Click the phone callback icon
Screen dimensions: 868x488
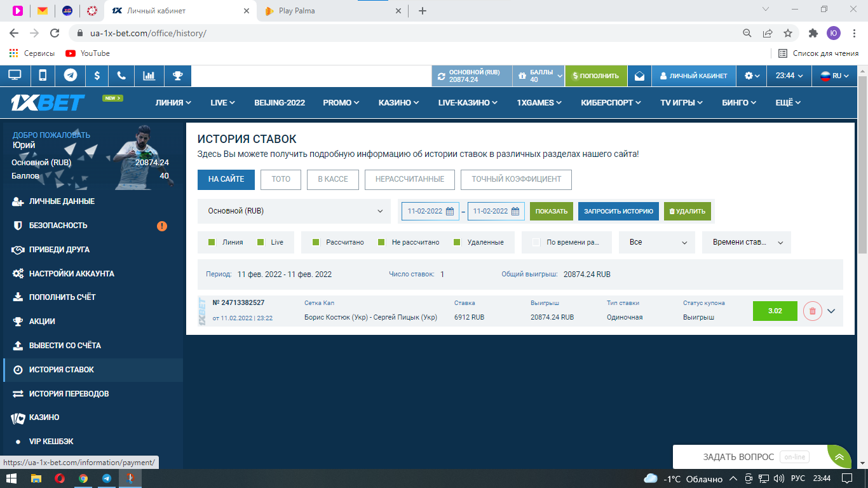coord(121,76)
